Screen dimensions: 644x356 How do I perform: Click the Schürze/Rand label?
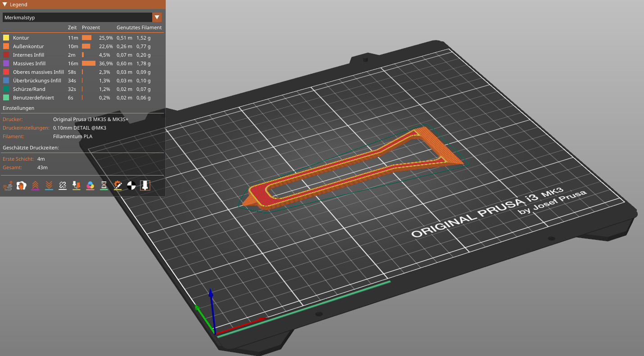pyautogui.click(x=29, y=89)
